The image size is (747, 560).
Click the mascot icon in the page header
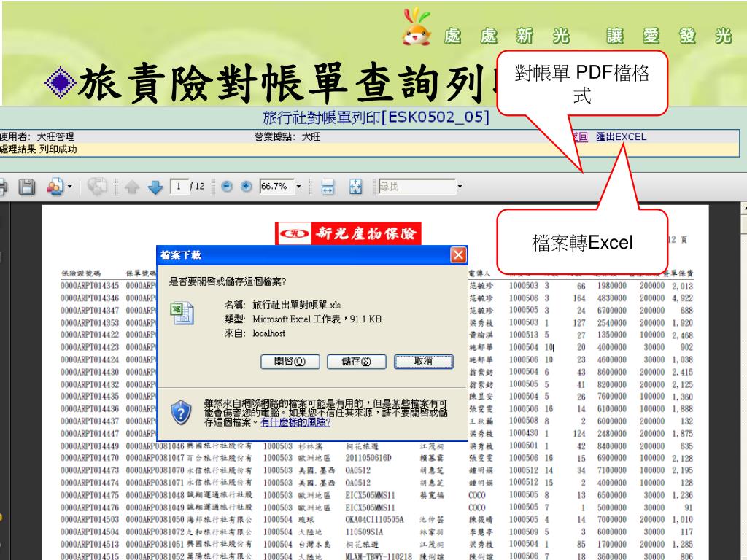[417, 27]
